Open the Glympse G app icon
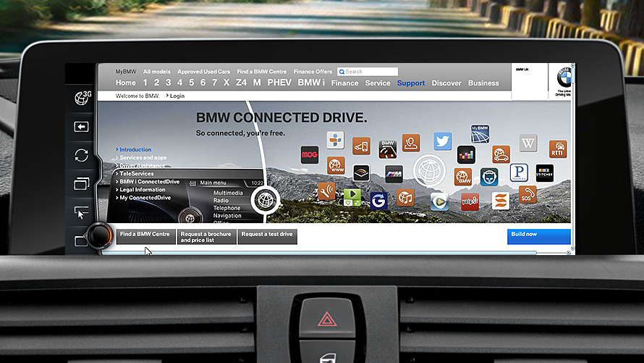 [378, 201]
